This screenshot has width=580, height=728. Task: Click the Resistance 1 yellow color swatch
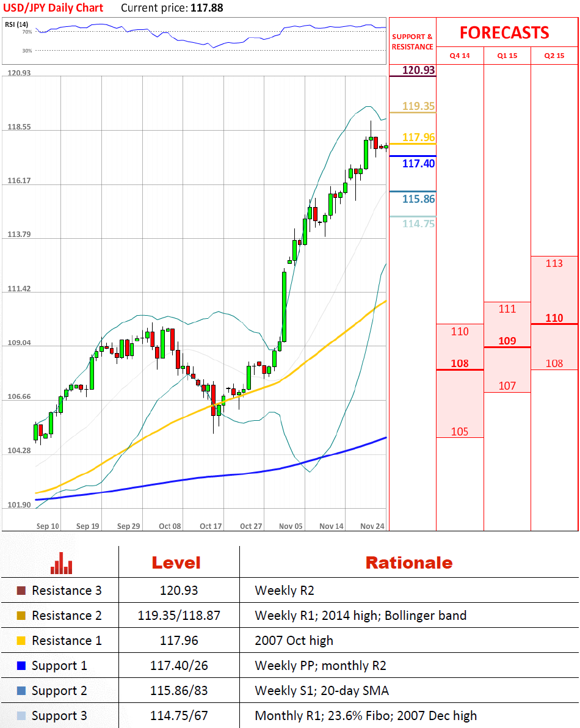(21, 641)
